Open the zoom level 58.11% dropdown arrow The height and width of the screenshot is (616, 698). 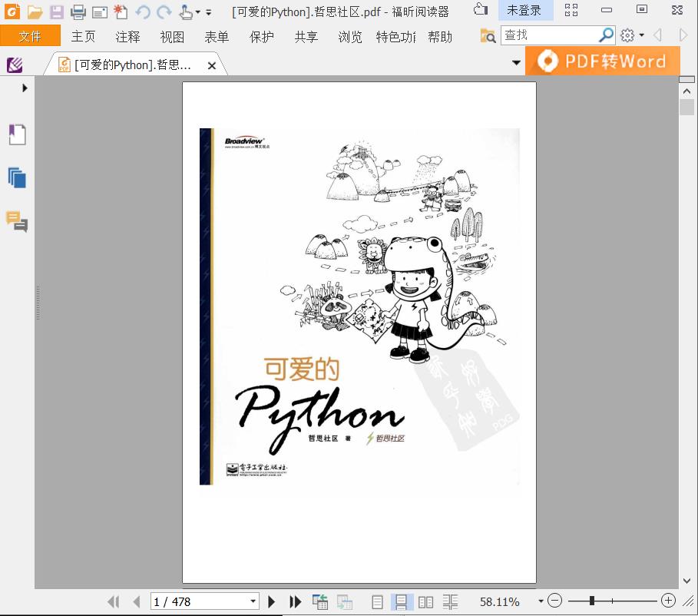tap(541, 601)
